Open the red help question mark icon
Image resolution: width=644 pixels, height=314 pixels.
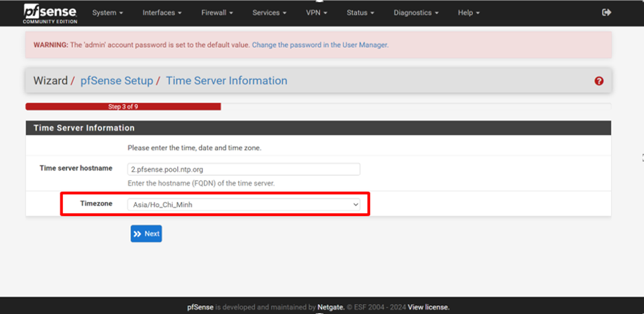coord(599,81)
